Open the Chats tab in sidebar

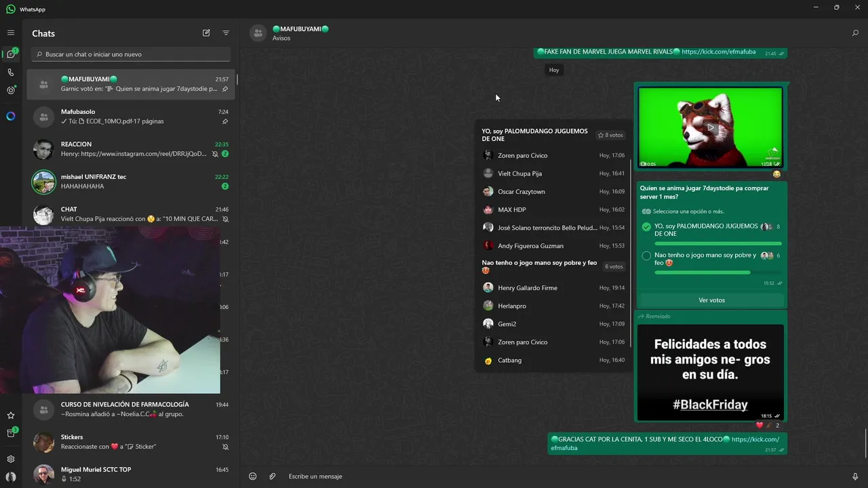(x=11, y=54)
